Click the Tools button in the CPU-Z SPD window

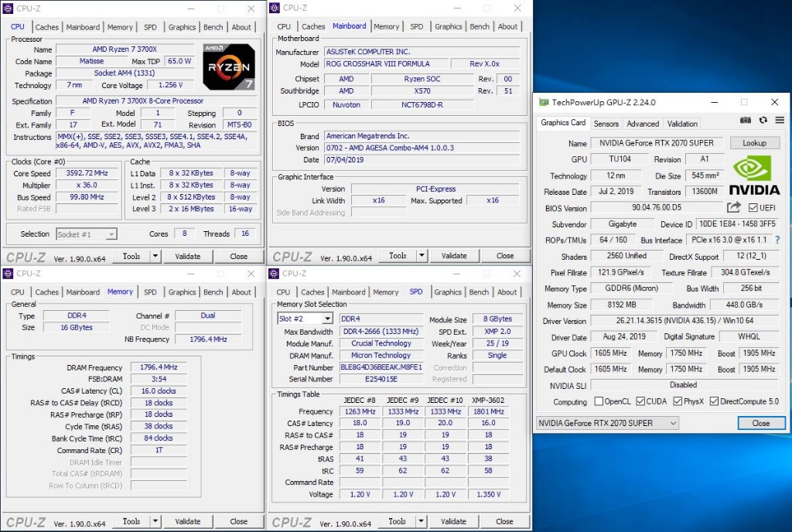coord(397,521)
